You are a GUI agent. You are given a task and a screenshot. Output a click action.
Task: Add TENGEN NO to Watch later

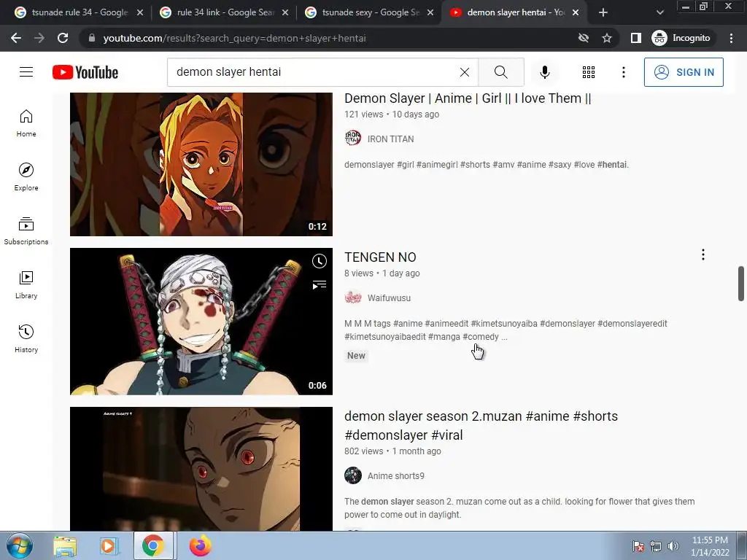click(320, 261)
